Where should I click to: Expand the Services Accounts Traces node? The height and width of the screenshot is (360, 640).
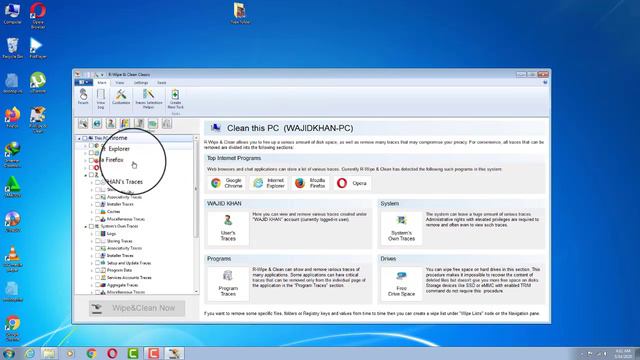coord(92,278)
